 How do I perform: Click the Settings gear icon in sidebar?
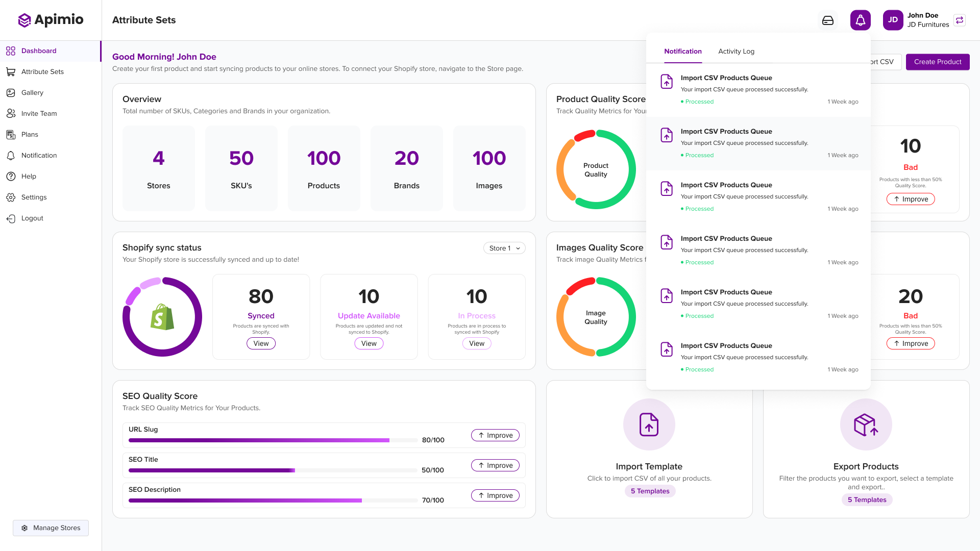(x=11, y=197)
